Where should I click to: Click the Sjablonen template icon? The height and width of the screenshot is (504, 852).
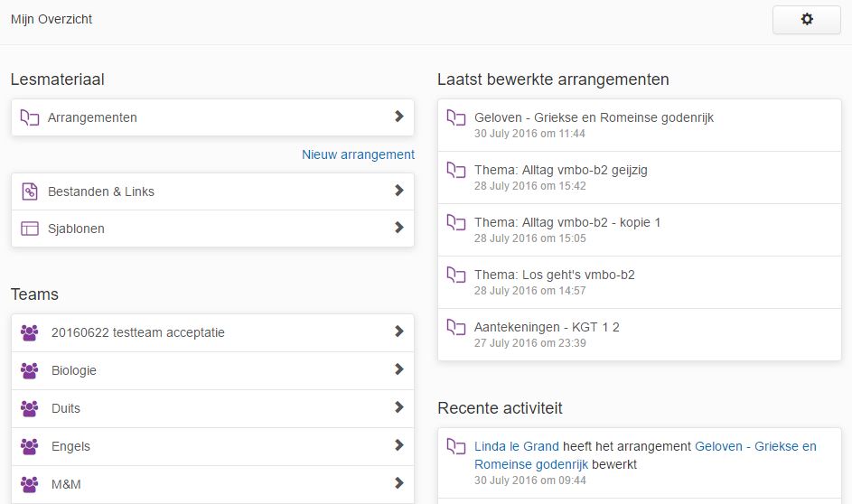click(29, 229)
